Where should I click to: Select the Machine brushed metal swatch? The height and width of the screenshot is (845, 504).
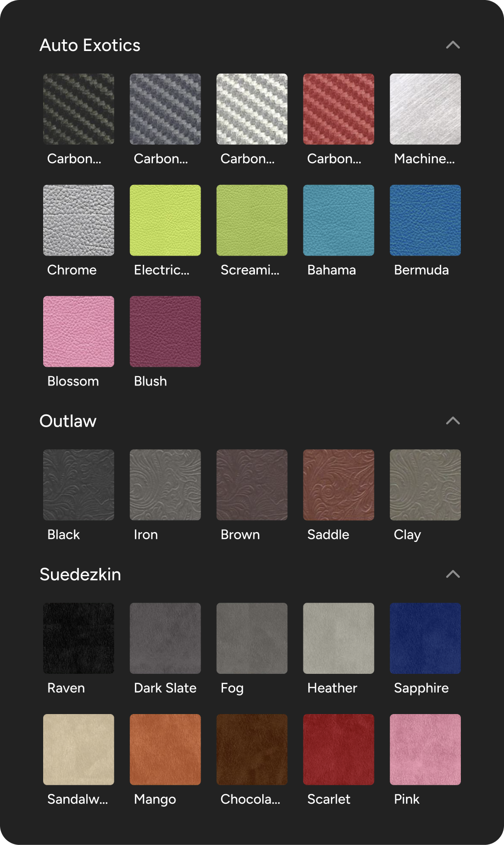tap(425, 109)
